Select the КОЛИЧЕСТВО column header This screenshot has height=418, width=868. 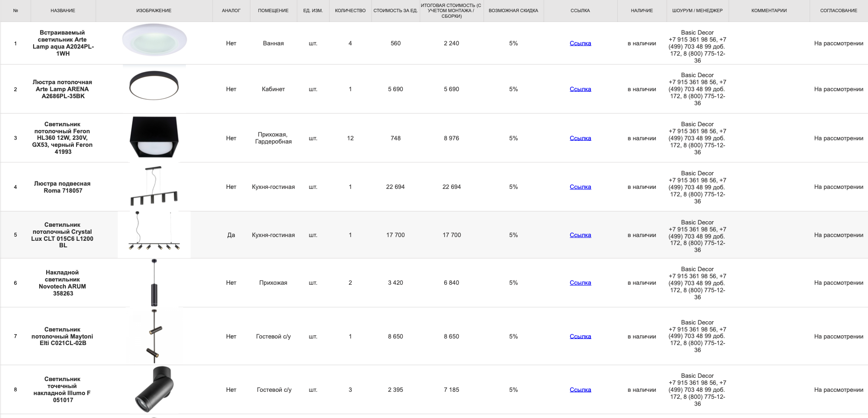pos(350,11)
